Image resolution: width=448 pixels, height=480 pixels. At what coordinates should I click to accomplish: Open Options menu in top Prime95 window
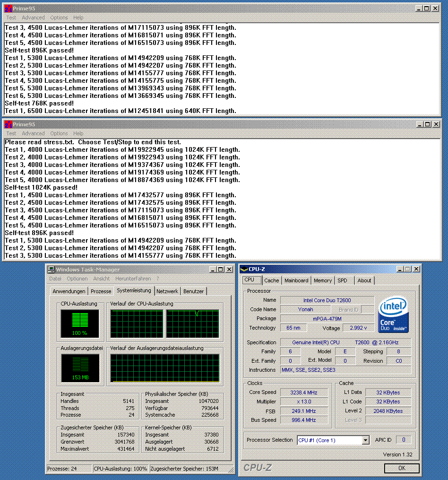[x=59, y=17]
